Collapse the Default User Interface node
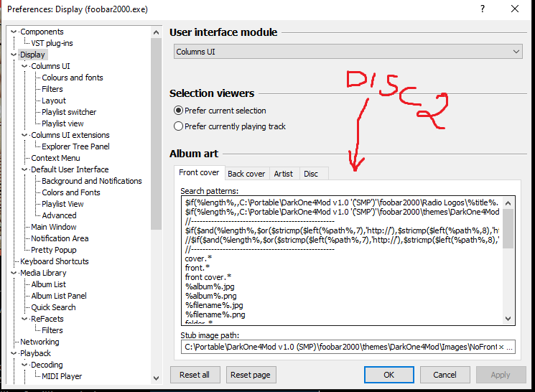 [x=24, y=169]
